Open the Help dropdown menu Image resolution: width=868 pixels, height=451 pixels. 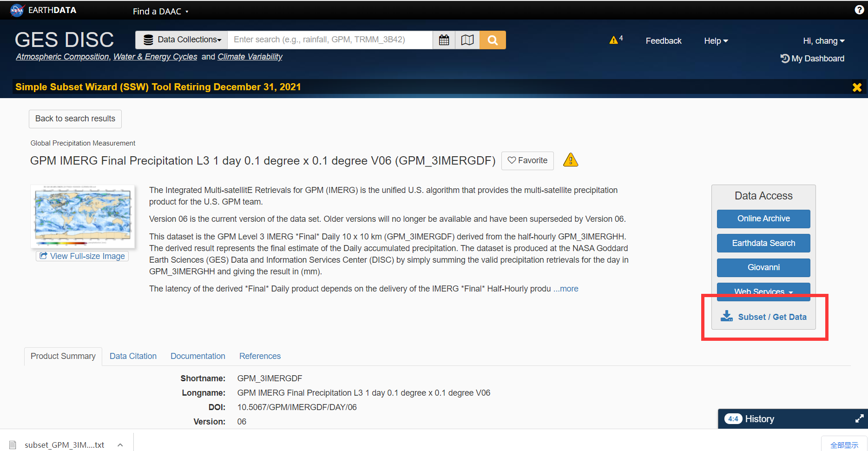point(716,41)
